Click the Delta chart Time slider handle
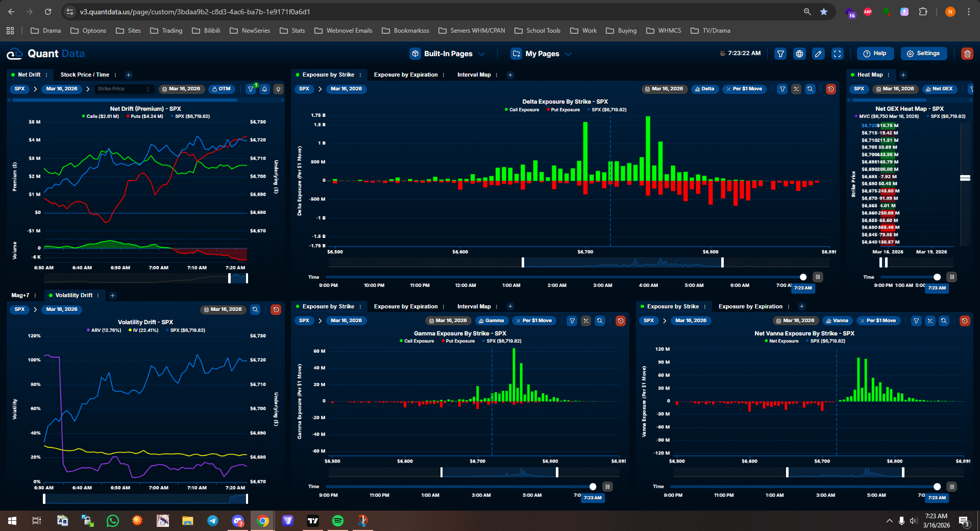 pyautogui.click(x=803, y=277)
